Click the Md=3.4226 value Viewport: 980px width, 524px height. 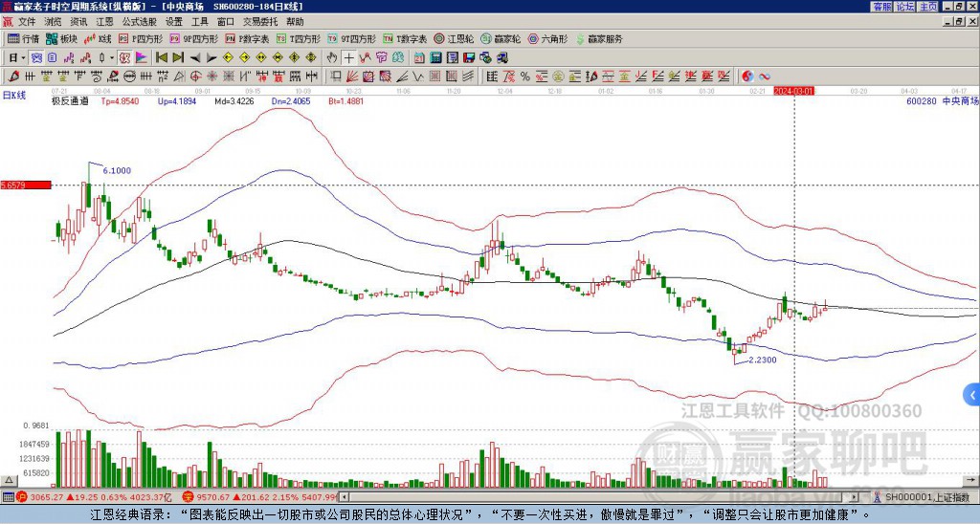pos(234,101)
